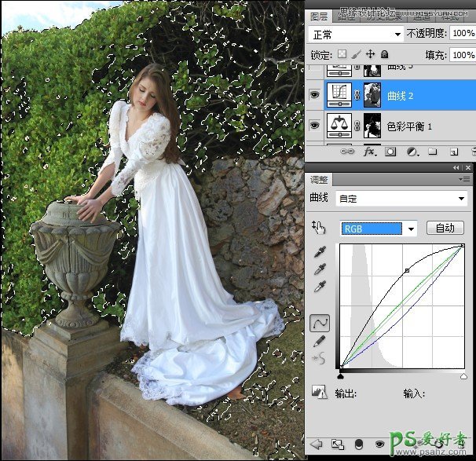Screen dimensions: 476x461
Task: Pick the gray point eyedropper
Action: point(320,271)
